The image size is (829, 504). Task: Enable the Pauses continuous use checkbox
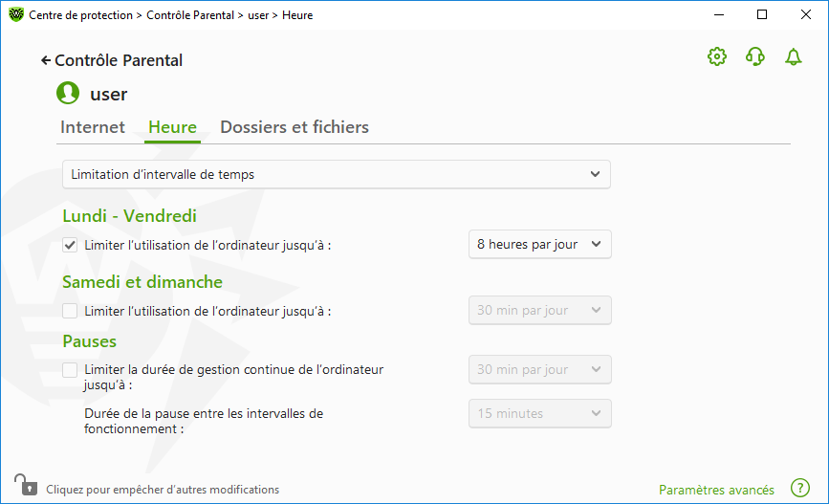point(70,370)
